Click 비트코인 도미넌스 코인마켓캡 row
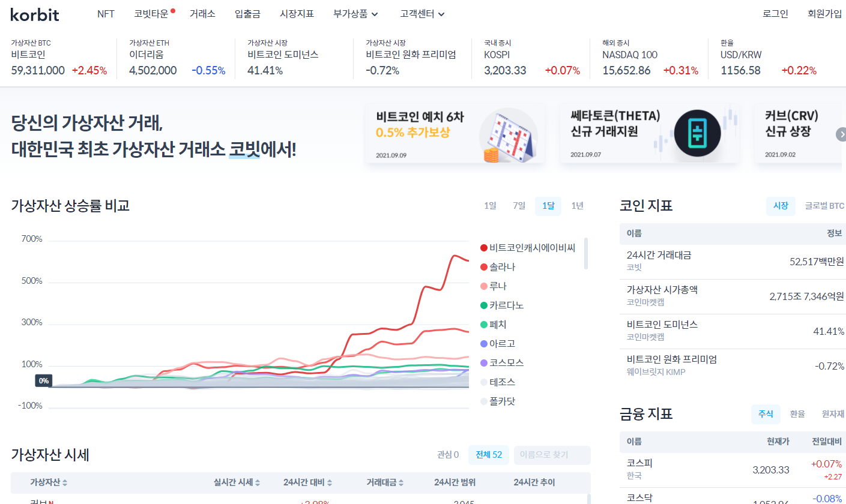 pyautogui.click(x=733, y=331)
